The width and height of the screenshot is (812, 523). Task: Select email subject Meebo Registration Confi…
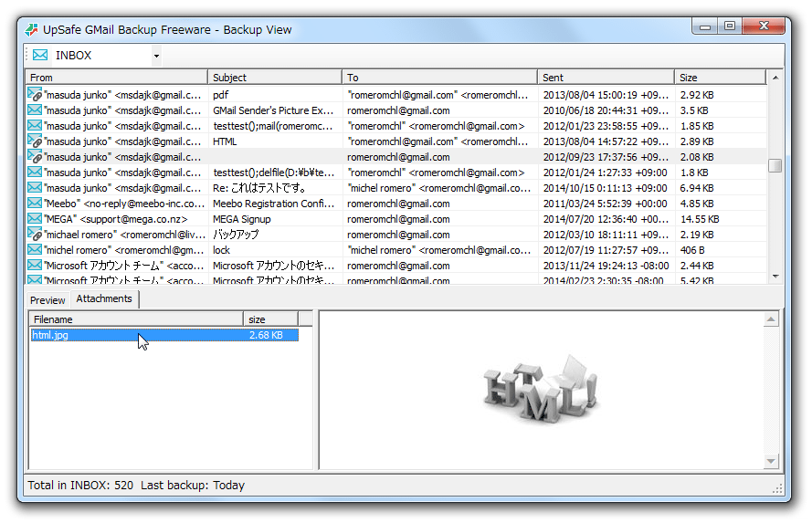[x=273, y=204]
